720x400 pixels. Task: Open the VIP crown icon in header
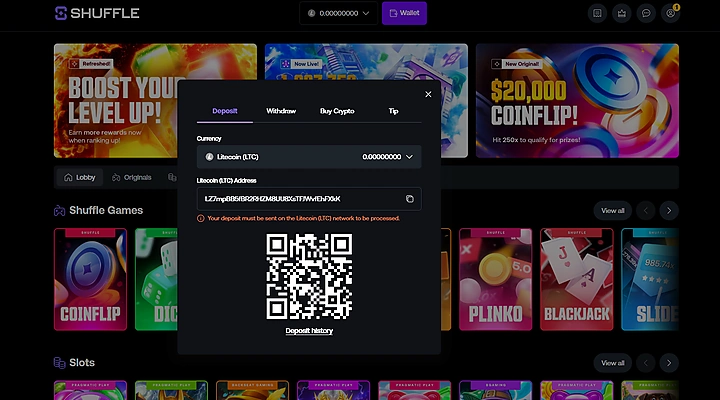[621, 13]
